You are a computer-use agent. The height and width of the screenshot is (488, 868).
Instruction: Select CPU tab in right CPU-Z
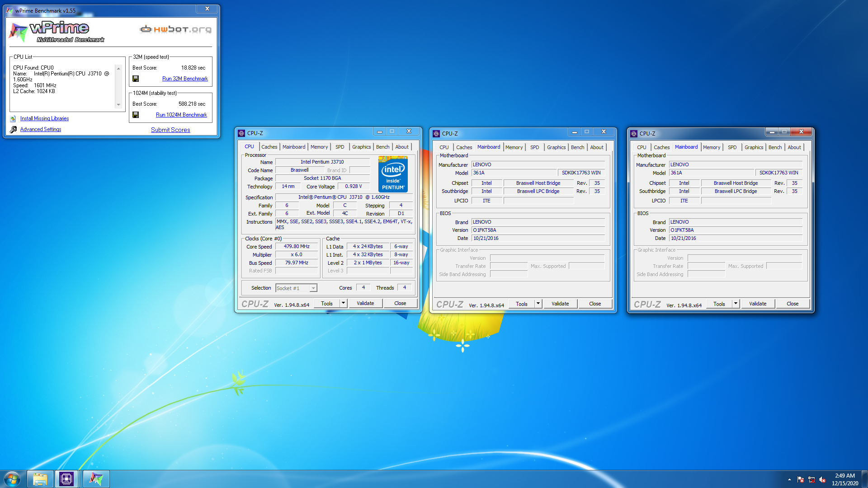642,147
